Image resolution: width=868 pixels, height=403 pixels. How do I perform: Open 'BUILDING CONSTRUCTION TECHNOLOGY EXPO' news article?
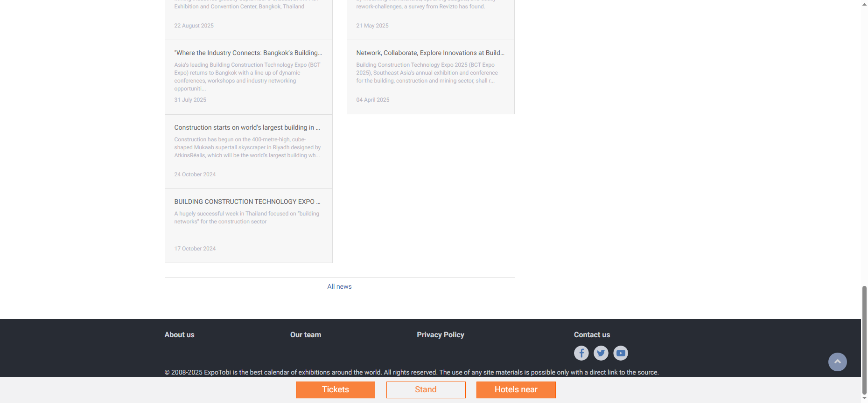pos(247,202)
